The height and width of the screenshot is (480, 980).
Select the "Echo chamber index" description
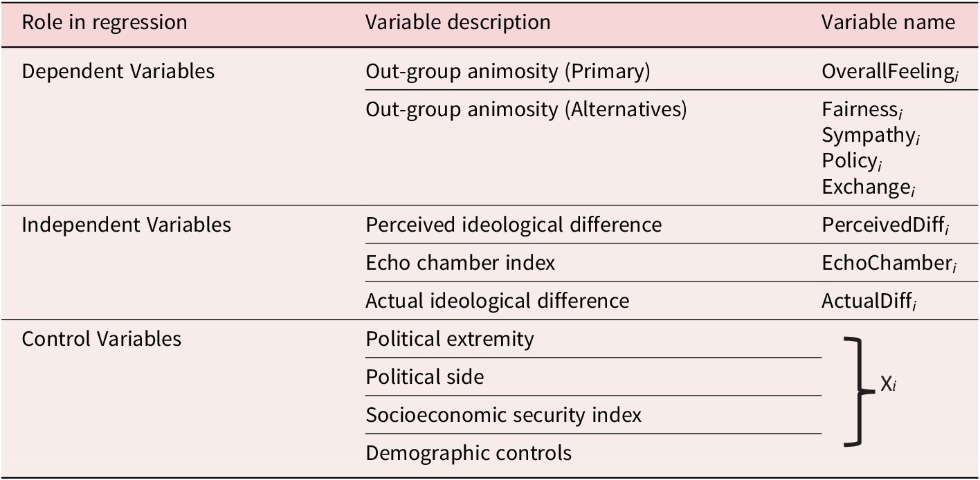(460, 263)
